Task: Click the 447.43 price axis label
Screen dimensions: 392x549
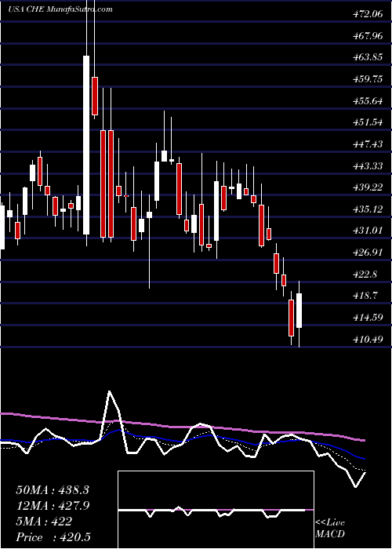Action: (368, 144)
